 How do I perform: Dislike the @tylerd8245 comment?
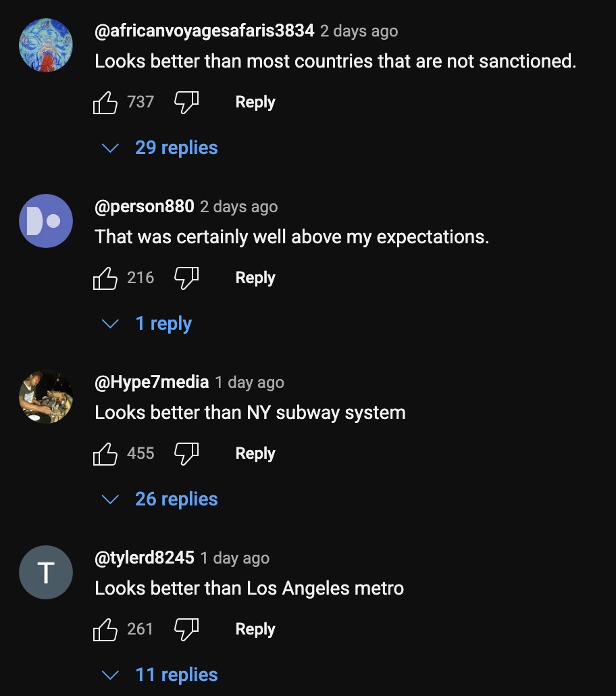click(186, 630)
